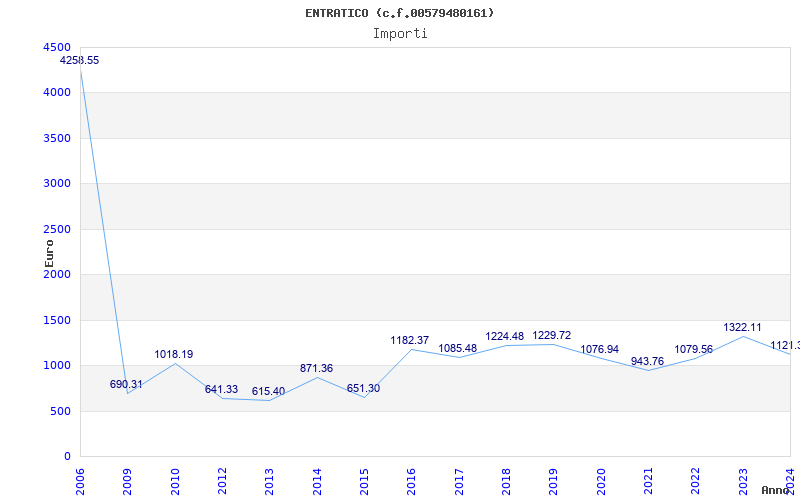Click the y-axis value 1000
Screen dimensions: 800x500
pos(57,365)
